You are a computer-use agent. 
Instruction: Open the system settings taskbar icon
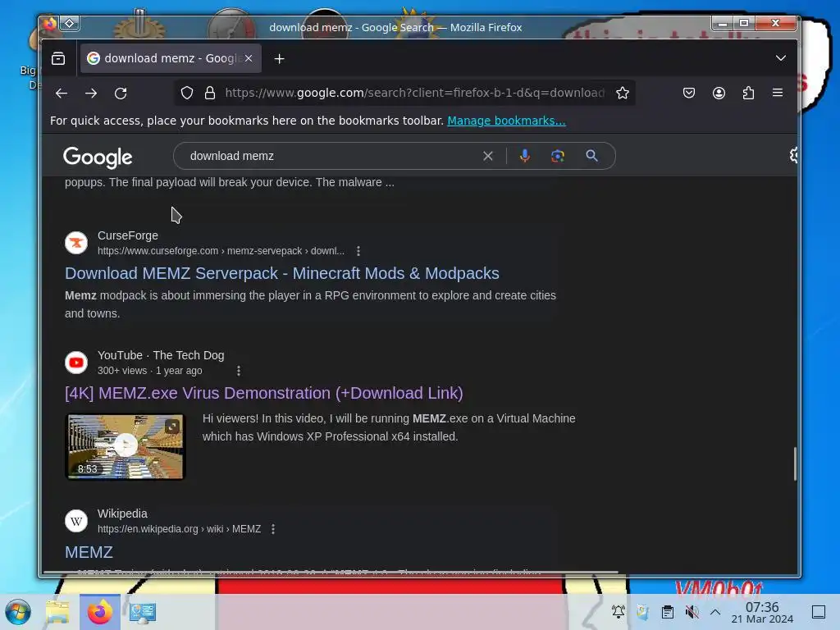143,612
